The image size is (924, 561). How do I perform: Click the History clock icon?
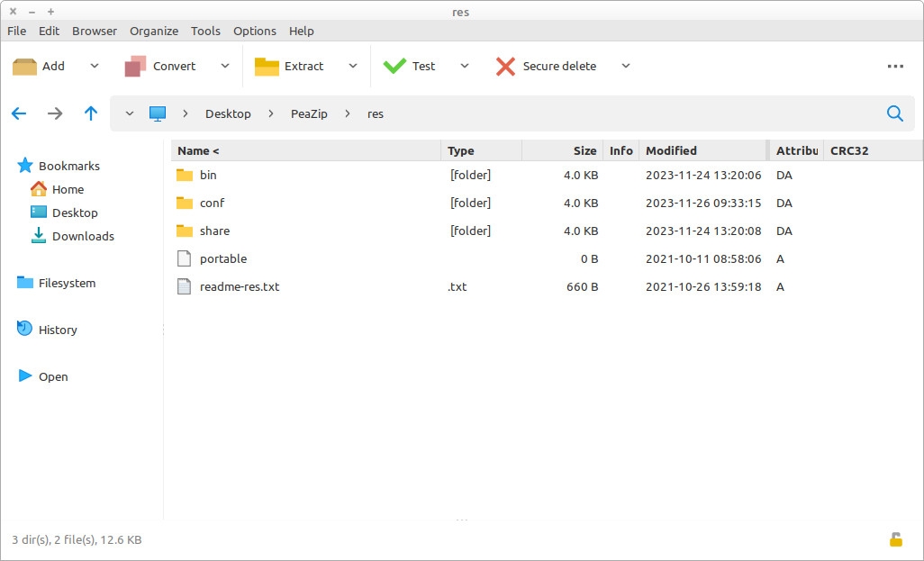tap(24, 329)
